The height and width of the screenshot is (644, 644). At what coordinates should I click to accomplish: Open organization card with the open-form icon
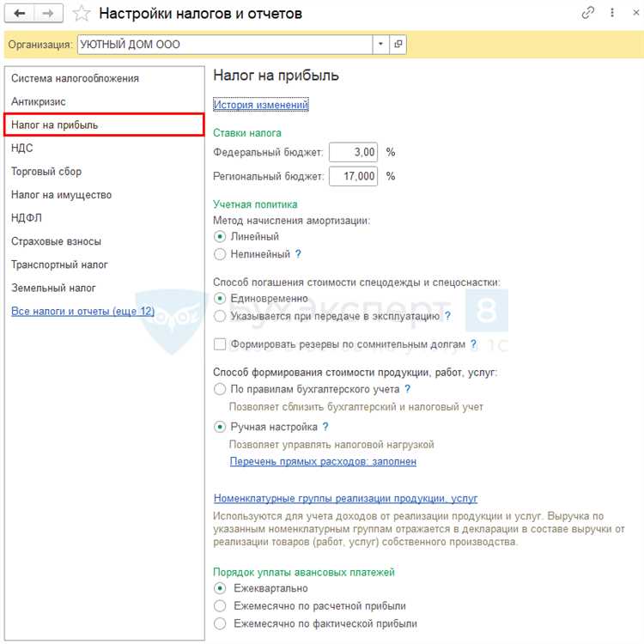click(398, 45)
